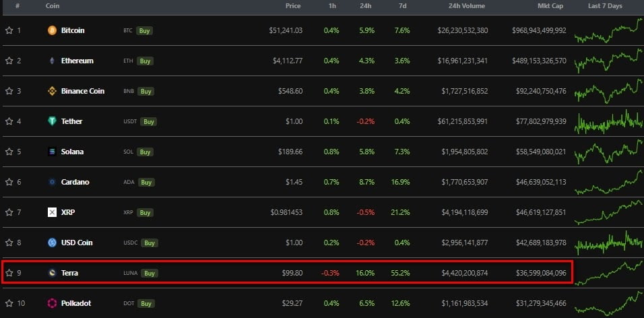The width and height of the screenshot is (644, 318).
Task: Click the Binance Coin logo icon
Action: 52,91
